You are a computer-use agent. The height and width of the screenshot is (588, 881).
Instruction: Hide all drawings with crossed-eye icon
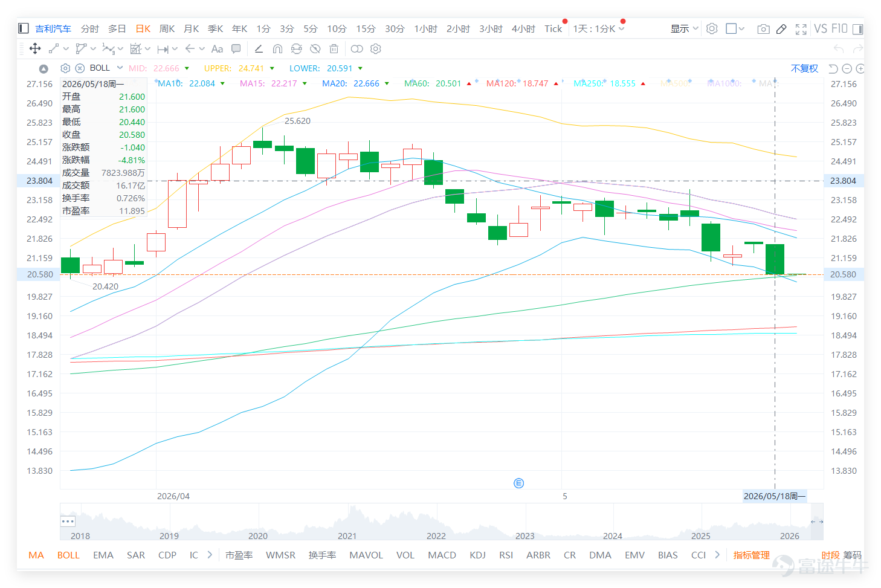(315, 49)
